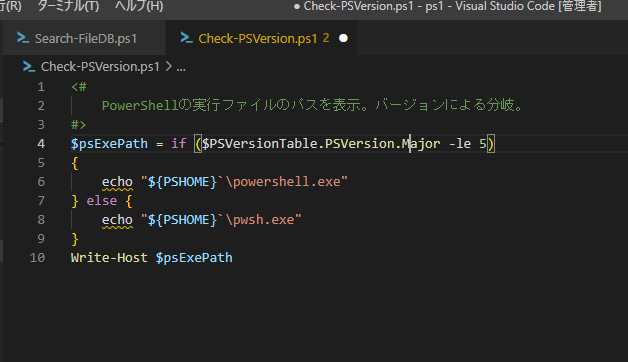628x362 pixels.
Task: Click the 'if' keyword on line 4
Action: coord(179,144)
